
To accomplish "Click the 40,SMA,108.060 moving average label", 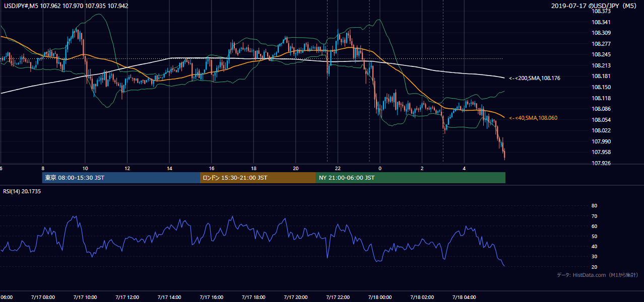I will click(x=533, y=118).
